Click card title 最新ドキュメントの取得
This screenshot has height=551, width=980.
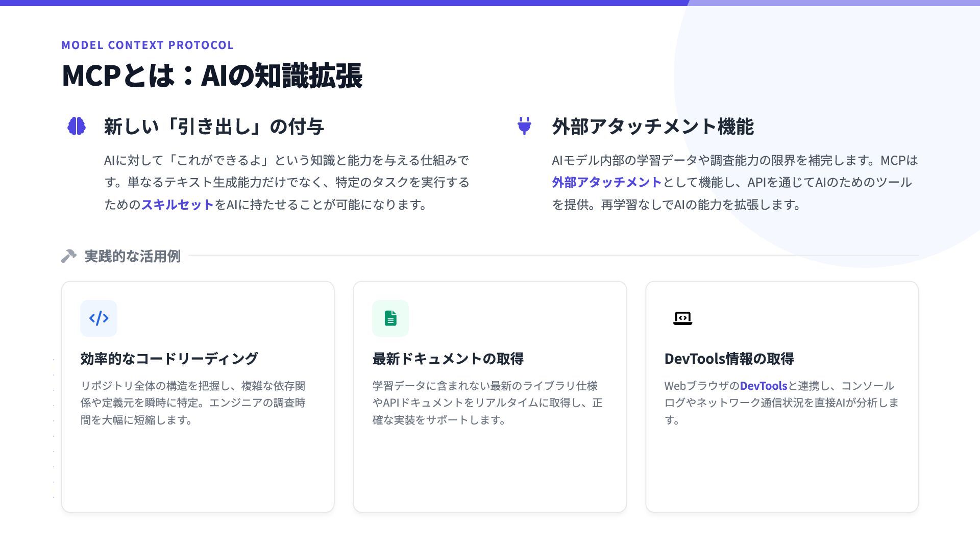(448, 359)
